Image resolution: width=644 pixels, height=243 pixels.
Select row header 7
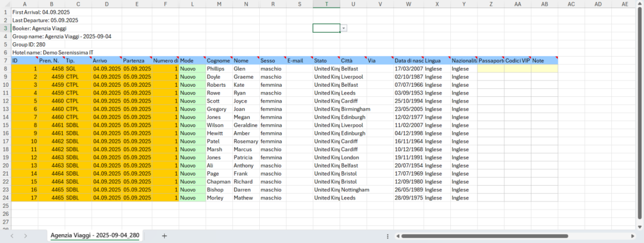coord(6,60)
